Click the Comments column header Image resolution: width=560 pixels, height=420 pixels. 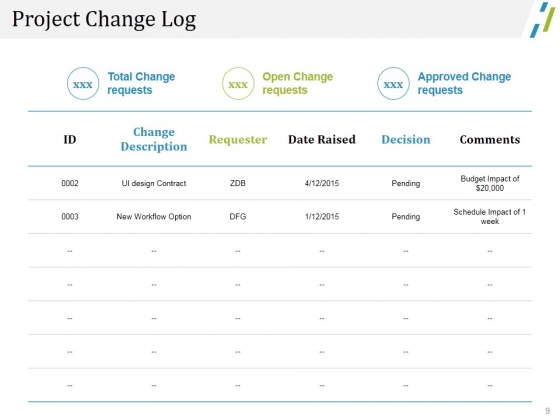pos(490,139)
